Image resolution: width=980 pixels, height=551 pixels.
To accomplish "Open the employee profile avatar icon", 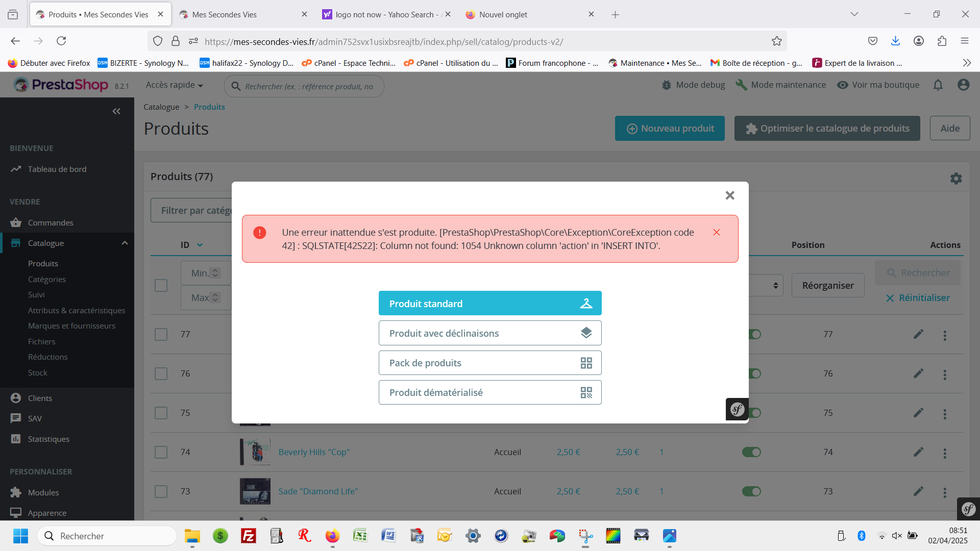I will click(x=963, y=85).
